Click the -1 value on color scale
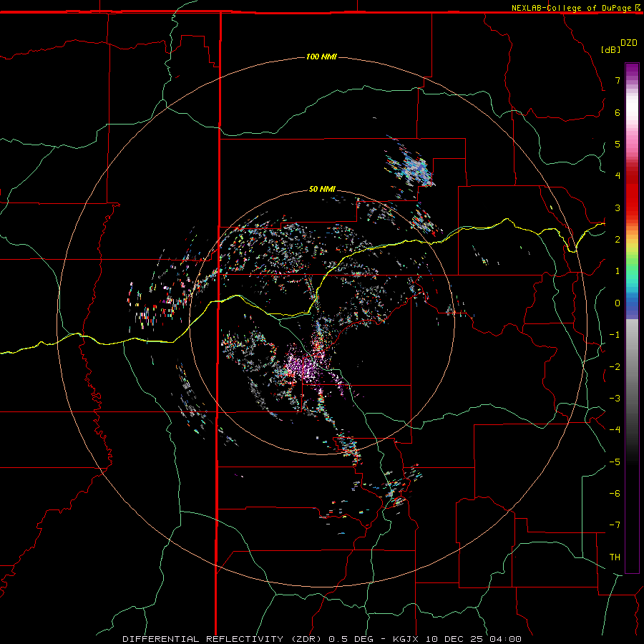The image size is (644, 644). [x=615, y=335]
